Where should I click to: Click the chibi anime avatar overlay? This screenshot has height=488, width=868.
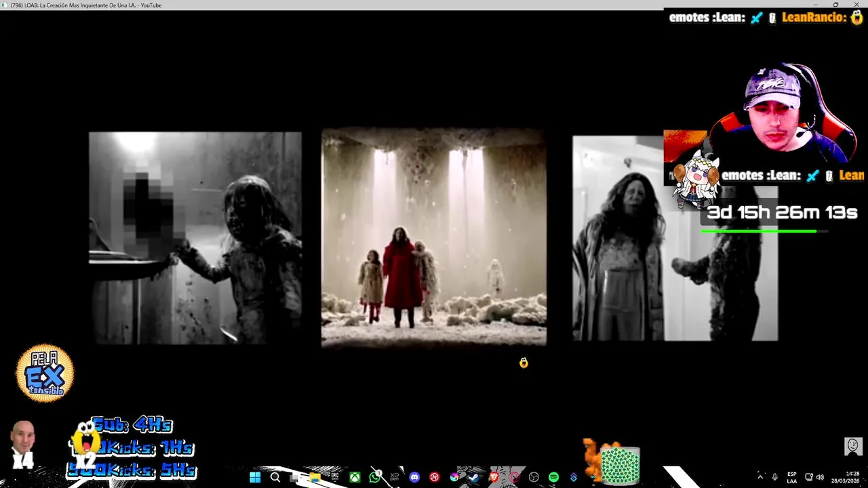point(695,181)
